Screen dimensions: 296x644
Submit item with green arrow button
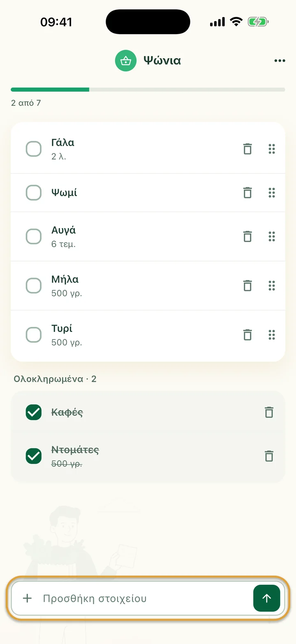pyautogui.click(x=266, y=598)
